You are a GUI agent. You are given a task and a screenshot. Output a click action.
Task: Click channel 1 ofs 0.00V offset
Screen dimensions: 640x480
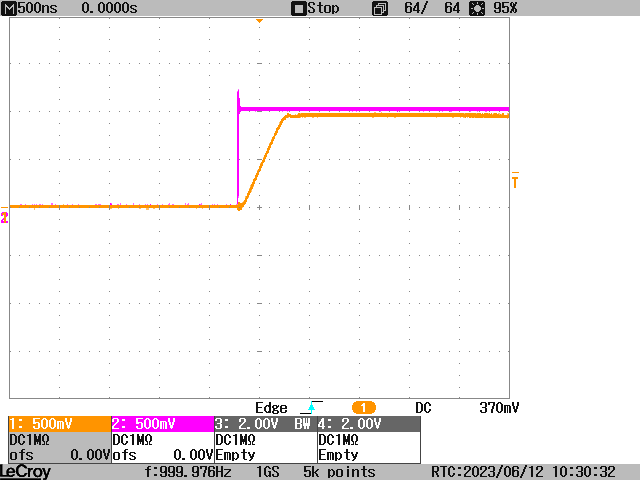(60, 455)
